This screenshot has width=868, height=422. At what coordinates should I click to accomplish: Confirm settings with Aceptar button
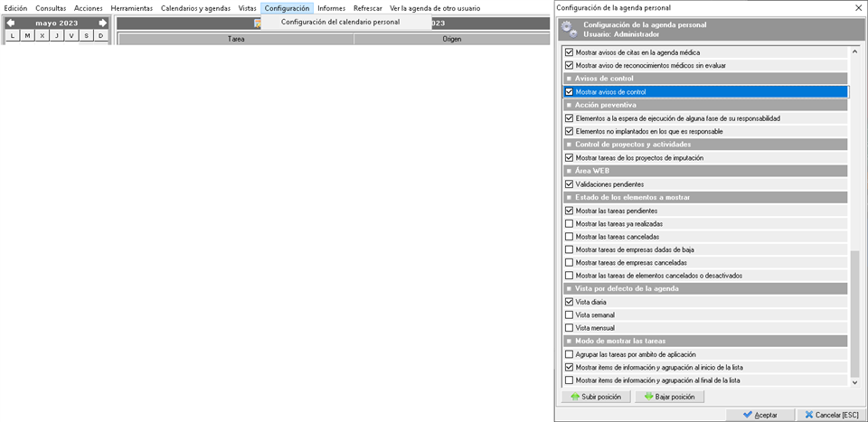tap(759, 415)
